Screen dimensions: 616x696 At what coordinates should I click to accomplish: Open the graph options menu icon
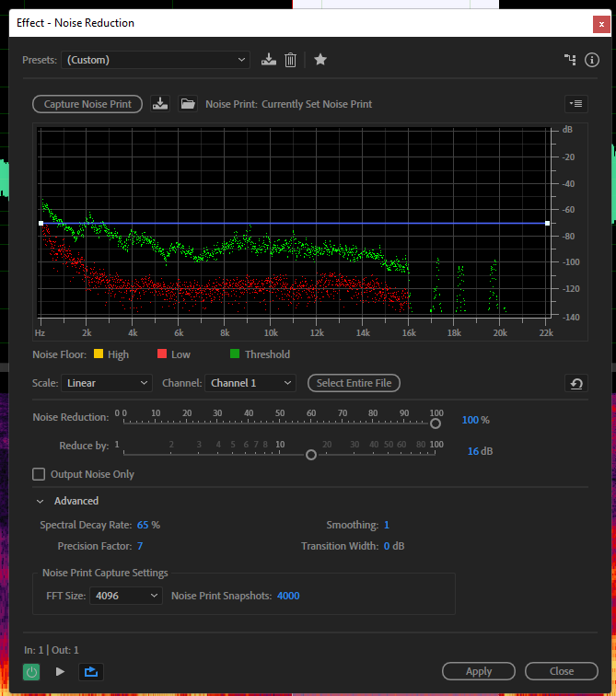(x=576, y=104)
